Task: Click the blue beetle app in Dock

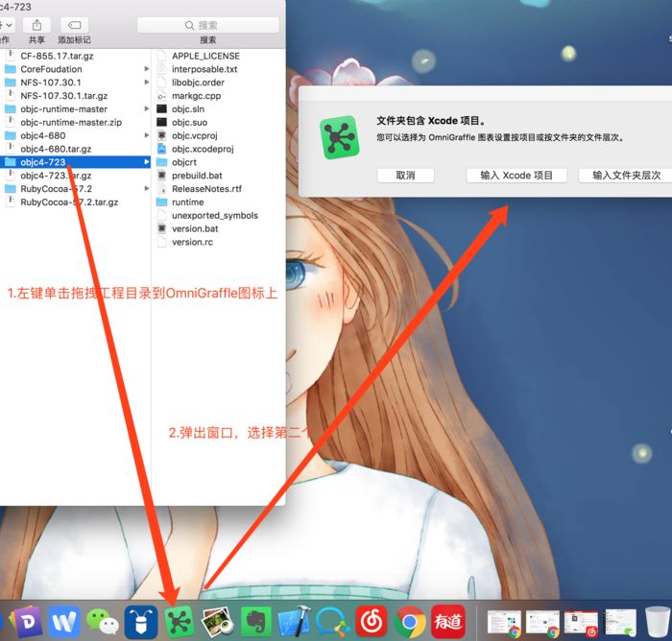Action: (x=140, y=622)
